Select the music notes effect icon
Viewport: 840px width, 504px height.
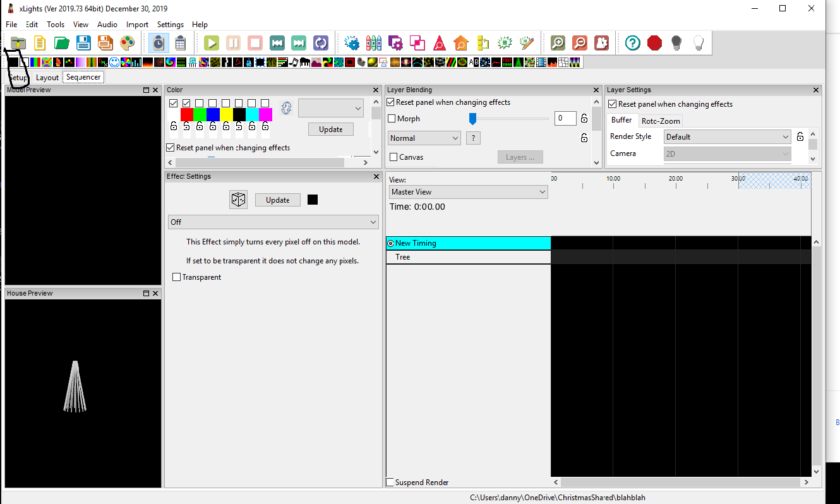[293, 63]
